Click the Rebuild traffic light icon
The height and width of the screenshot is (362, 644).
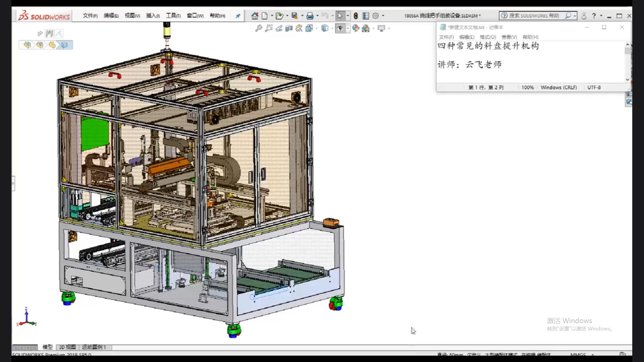click(x=356, y=16)
